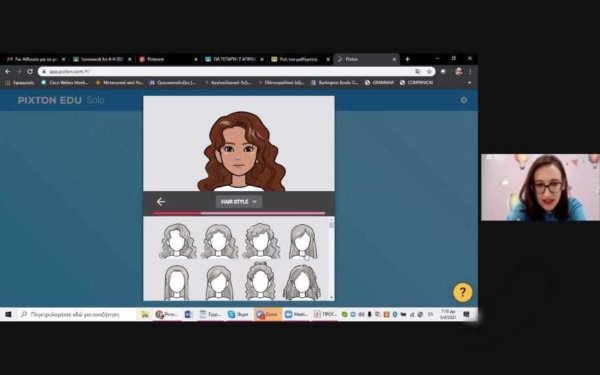This screenshot has height=375, width=600.
Task: Open the Pixton settings gear
Action: tap(464, 100)
